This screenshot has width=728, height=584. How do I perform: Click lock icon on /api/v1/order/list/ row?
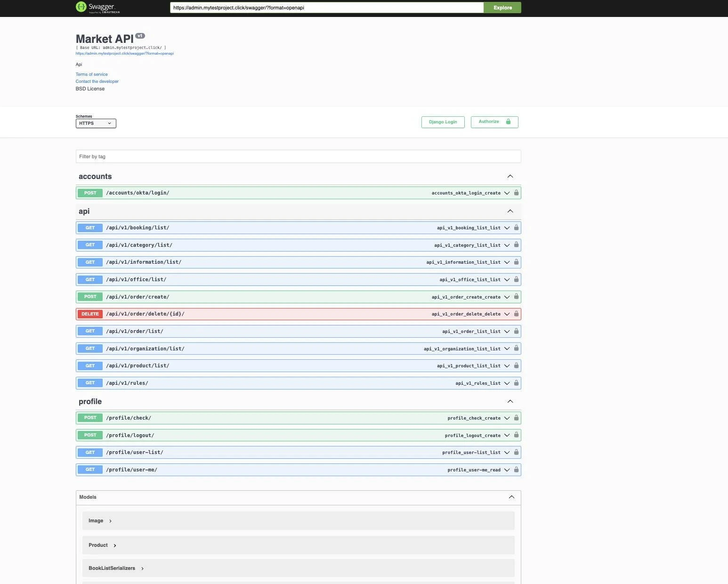pyautogui.click(x=516, y=331)
